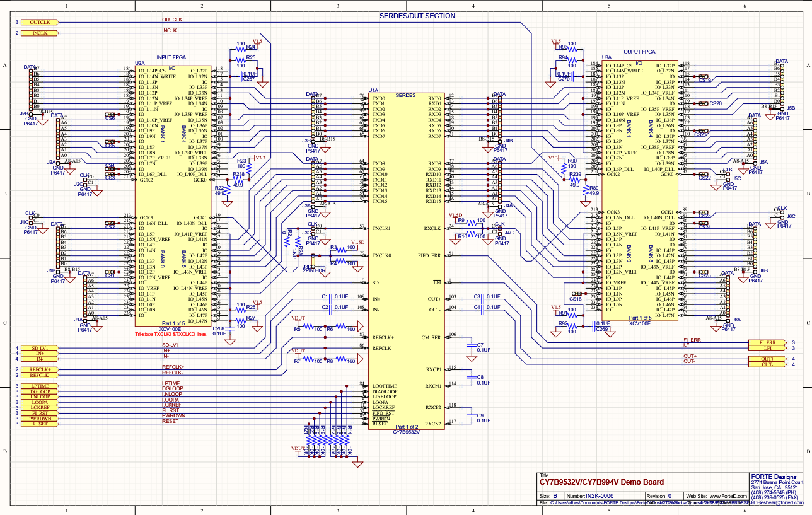Select the yellow INCLK port symbol

[x=40, y=33]
